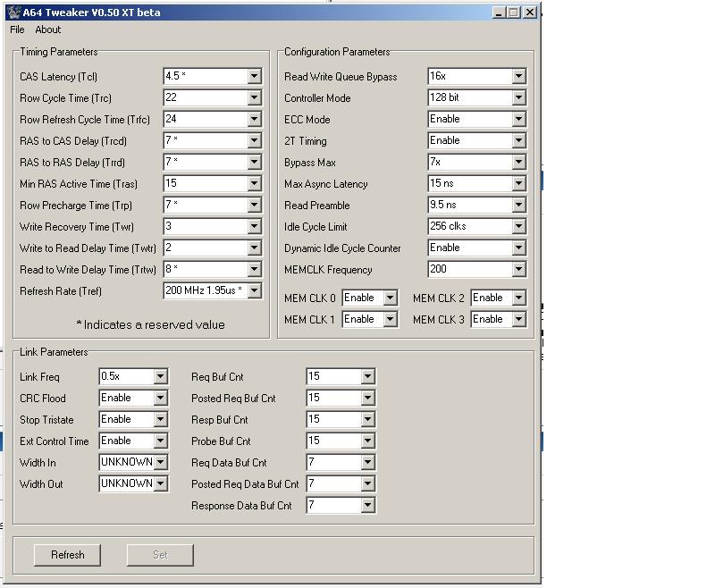Screen dimensions: 715x588
Task: Expand the Link Freq dropdown
Action: 161,376
